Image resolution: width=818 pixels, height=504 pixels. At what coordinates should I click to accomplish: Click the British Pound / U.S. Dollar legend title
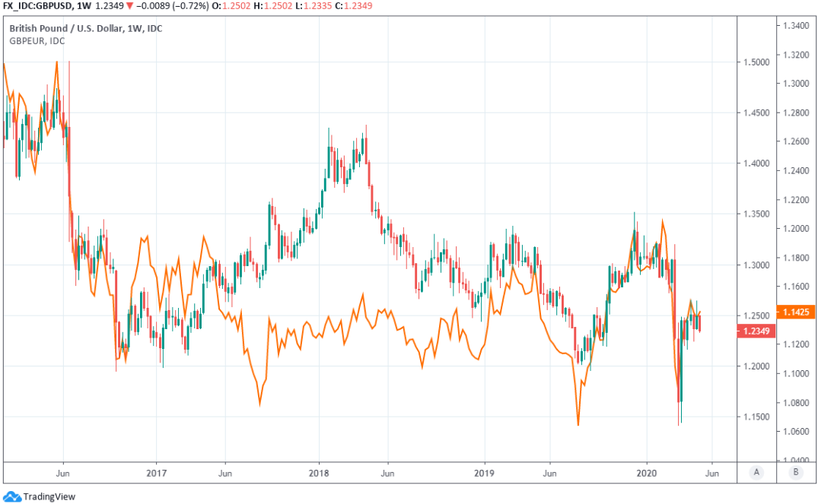[84, 29]
